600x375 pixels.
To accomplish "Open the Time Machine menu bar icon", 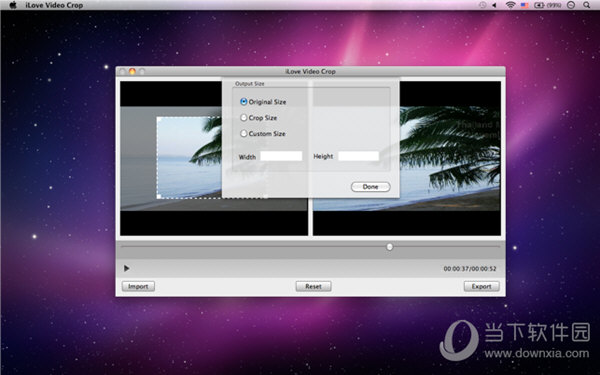I will (483, 5).
